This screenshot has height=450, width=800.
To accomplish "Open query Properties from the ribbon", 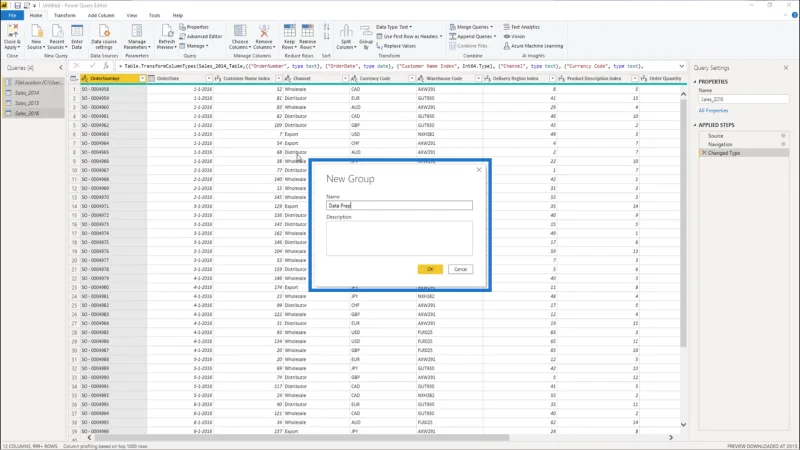I will [194, 27].
